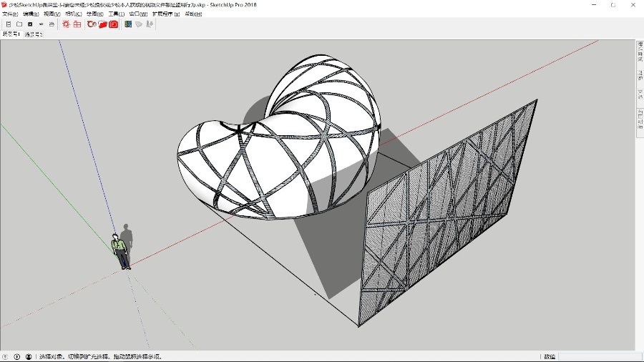The width and height of the screenshot is (644, 362).
Task: Click the grayed-out tag toolbar icon
Action: 139,24
